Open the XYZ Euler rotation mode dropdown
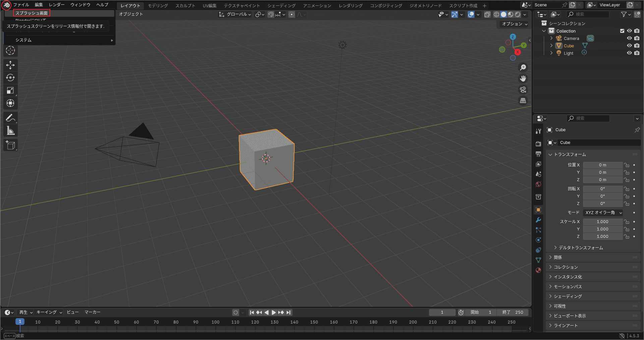Viewport: 644px width, 340px height. pos(603,213)
